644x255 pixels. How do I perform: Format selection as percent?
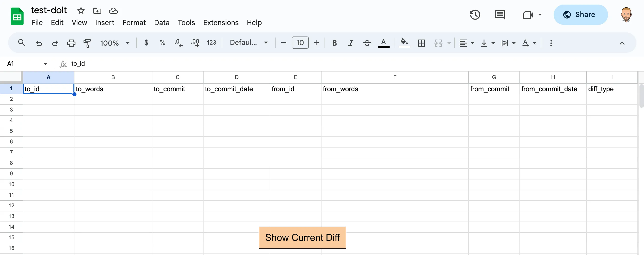163,43
